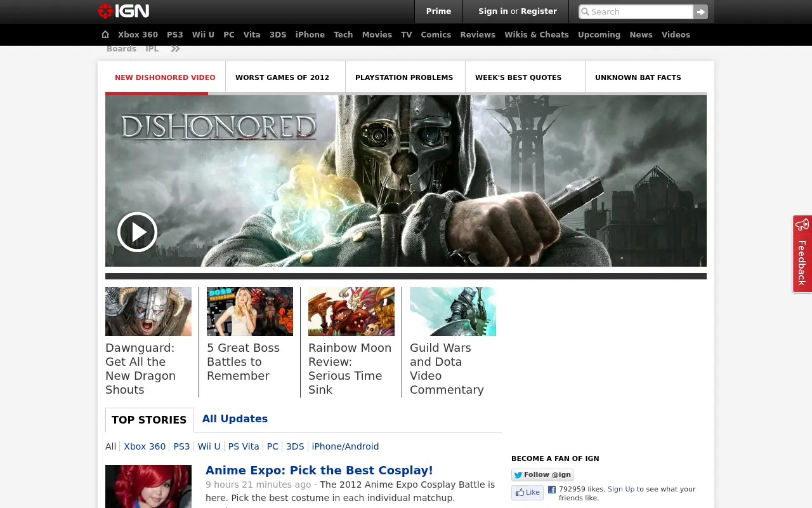Open the Rainbow Moon review thumbnail
The width and height of the screenshot is (812, 508).
(351, 311)
